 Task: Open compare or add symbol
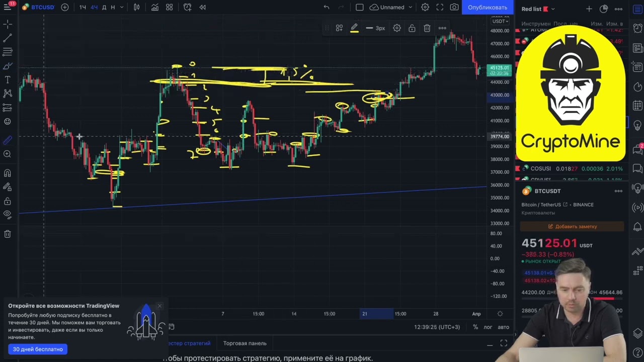click(65, 7)
